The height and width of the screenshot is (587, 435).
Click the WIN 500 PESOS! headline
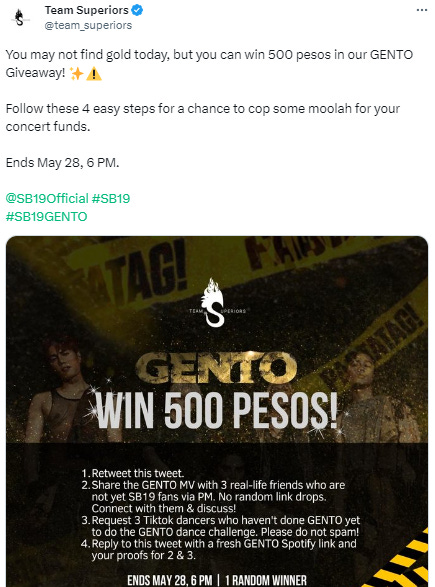pyautogui.click(x=217, y=411)
